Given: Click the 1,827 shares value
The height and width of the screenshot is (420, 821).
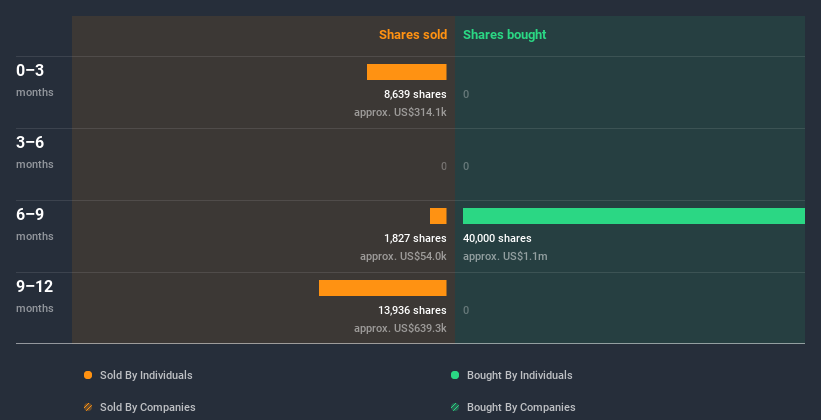Looking at the screenshot, I should click(415, 238).
